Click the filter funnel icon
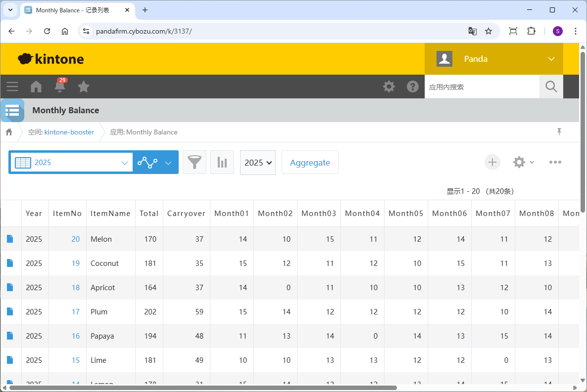 coord(195,162)
